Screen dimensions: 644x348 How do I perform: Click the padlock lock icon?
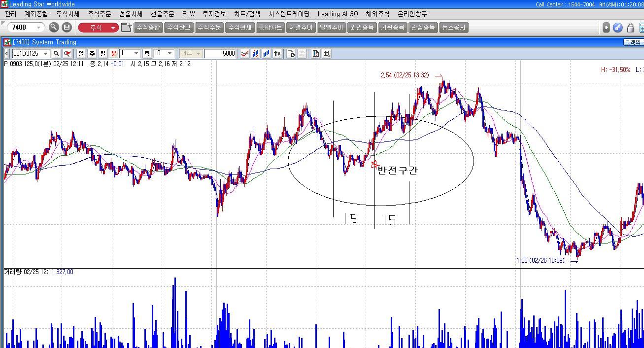click(630, 28)
